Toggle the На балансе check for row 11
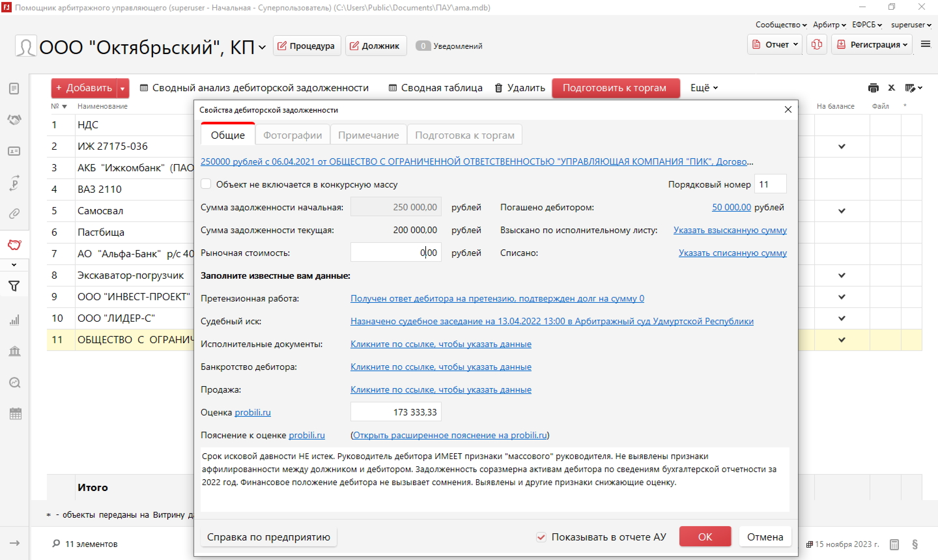The width and height of the screenshot is (938, 560). click(x=842, y=340)
